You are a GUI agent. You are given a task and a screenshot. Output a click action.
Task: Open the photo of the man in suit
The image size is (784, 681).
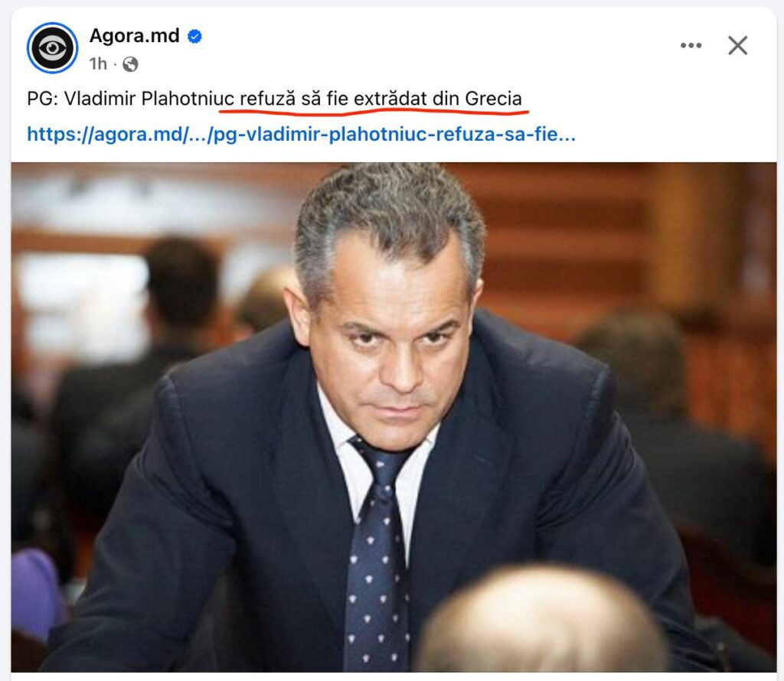pos(394,417)
